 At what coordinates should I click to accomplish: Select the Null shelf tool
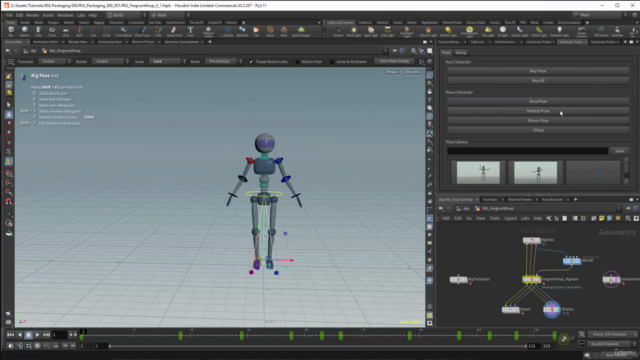tap(79, 31)
